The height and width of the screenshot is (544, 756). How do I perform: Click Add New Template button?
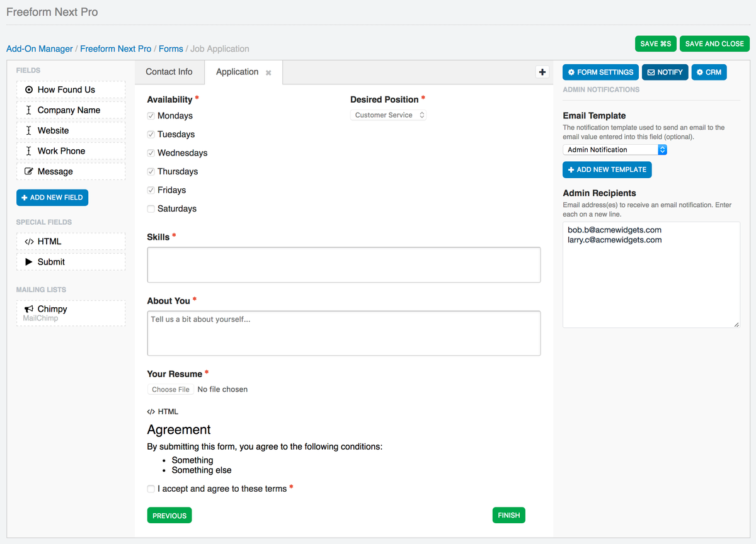tap(607, 170)
